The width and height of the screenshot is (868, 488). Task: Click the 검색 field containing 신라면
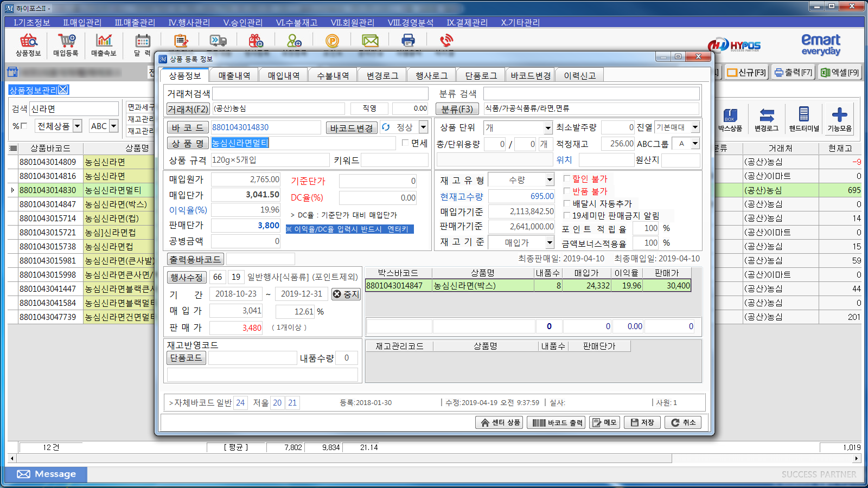point(74,108)
